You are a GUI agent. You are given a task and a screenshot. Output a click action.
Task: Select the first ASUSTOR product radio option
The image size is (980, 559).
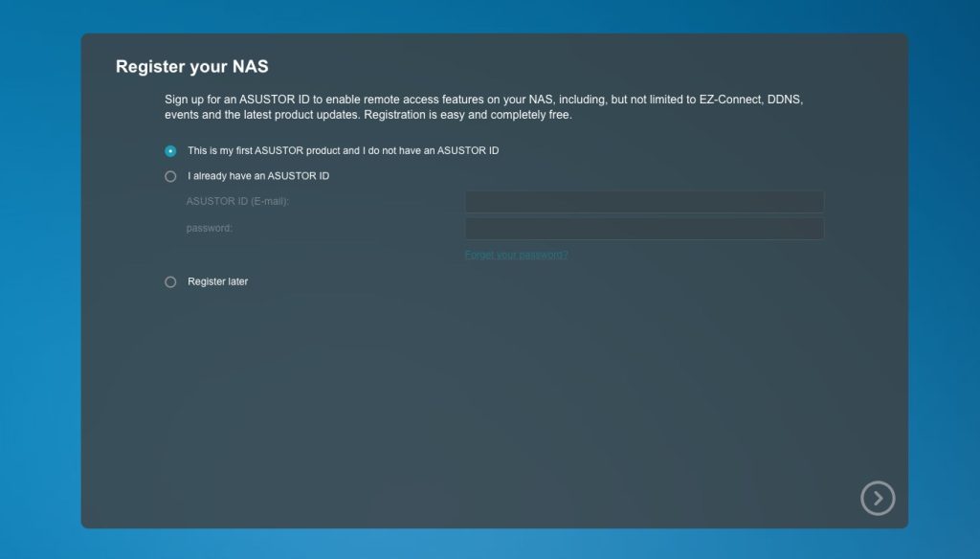coord(170,151)
